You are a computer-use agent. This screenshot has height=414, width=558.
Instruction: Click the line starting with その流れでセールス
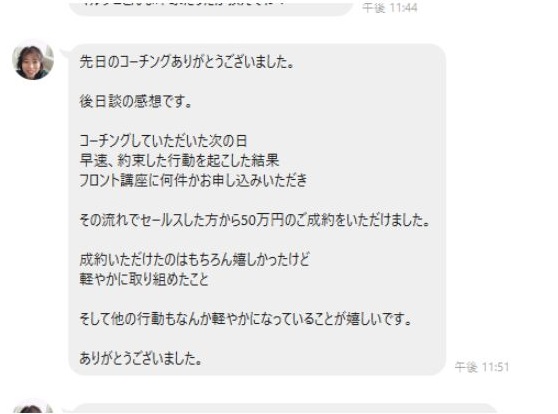point(255,221)
